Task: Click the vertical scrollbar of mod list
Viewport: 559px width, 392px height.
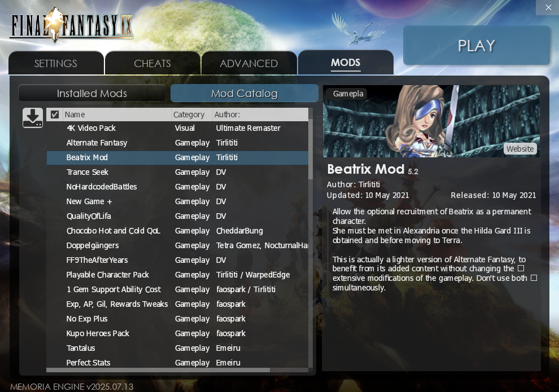Action: tap(311, 149)
